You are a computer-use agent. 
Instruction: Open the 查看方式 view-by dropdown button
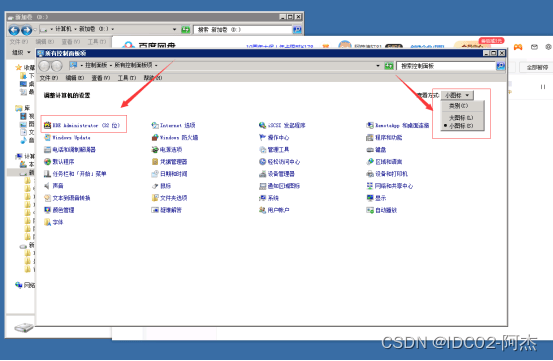tap(457, 95)
